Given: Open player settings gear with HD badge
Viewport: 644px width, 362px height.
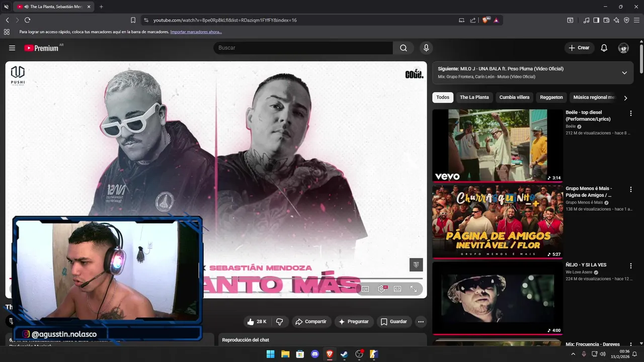Looking at the screenshot, I should [x=382, y=289].
